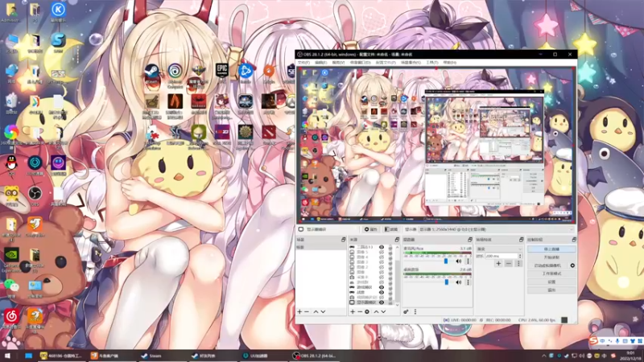The width and height of the screenshot is (644, 362).
Task: Mute the 麦克风/Aux speaker icon
Action: pos(458,261)
